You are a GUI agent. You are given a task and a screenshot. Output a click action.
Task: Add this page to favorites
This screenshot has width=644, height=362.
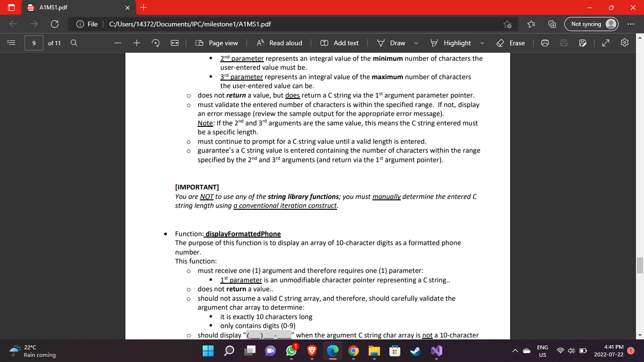[x=507, y=24]
